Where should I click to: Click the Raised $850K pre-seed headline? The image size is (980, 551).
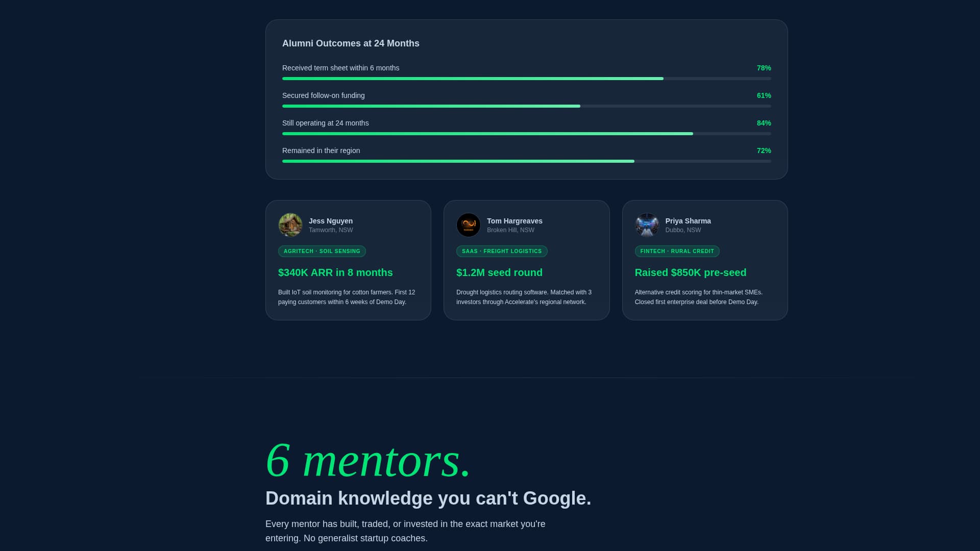coord(690,272)
